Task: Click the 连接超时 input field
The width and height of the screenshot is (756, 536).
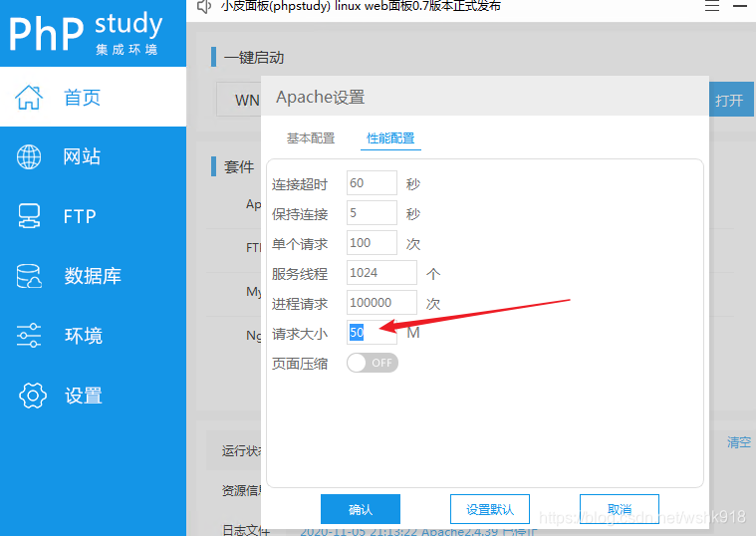Action: pyautogui.click(x=372, y=183)
